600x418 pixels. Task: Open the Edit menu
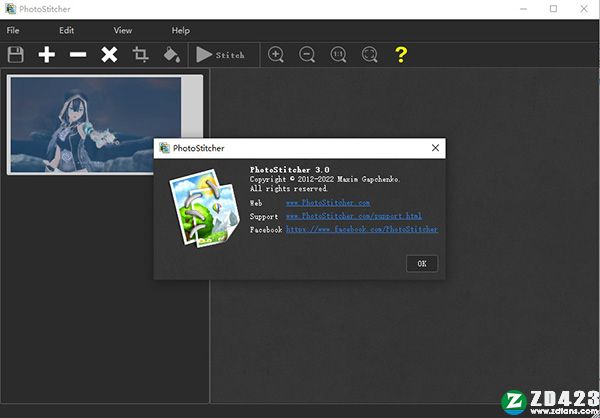pos(67,31)
